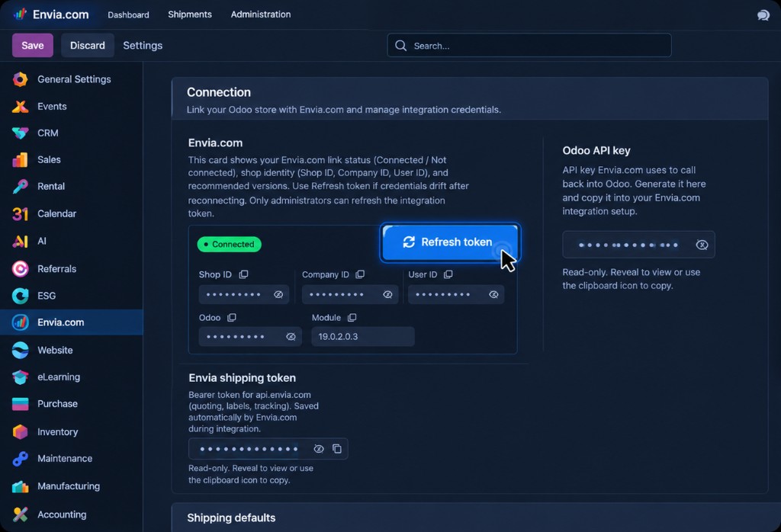Copy the Envia shipping token
781x532 pixels.
coord(337,449)
